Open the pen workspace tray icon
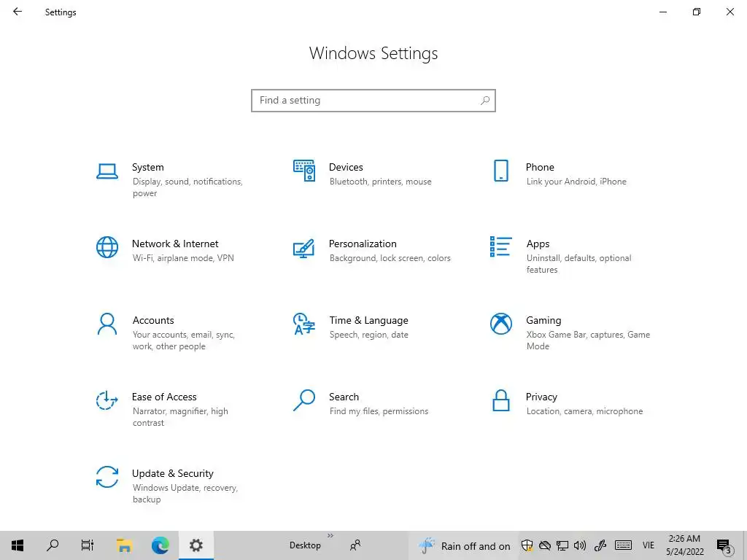 pyautogui.click(x=600, y=545)
